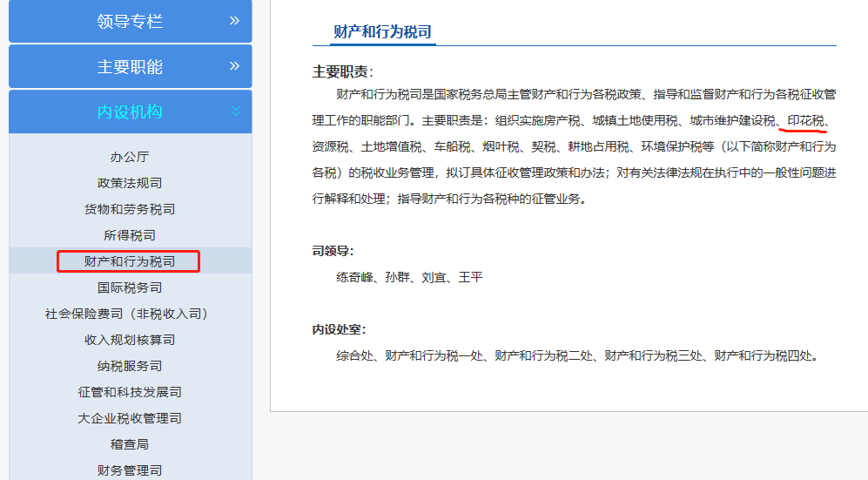Image resolution: width=868 pixels, height=480 pixels.
Task: Select the 内设机构 section header label
Action: coord(130,112)
